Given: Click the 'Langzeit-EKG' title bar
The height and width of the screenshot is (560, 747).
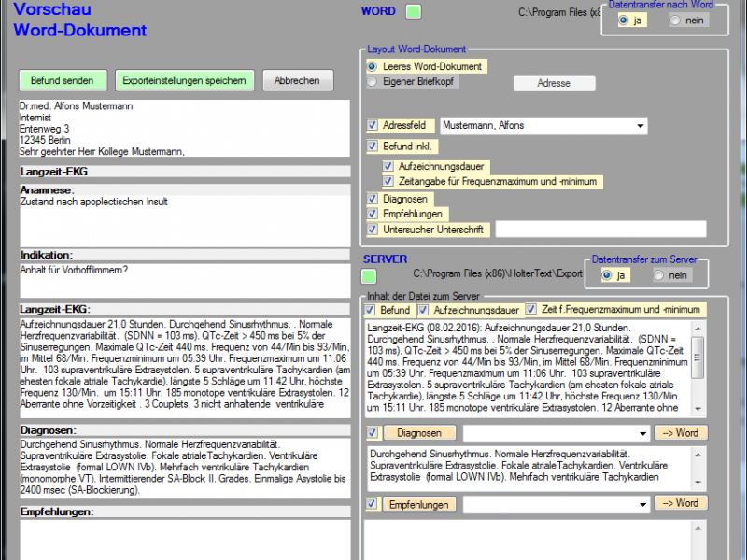Looking at the screenshot, I should pyautogui.click(x=184, y=172).
